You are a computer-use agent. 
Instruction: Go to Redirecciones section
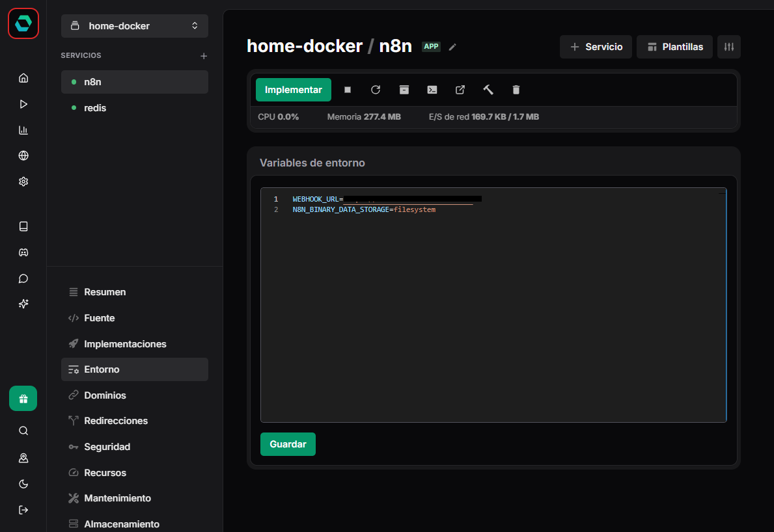(135, 421)
